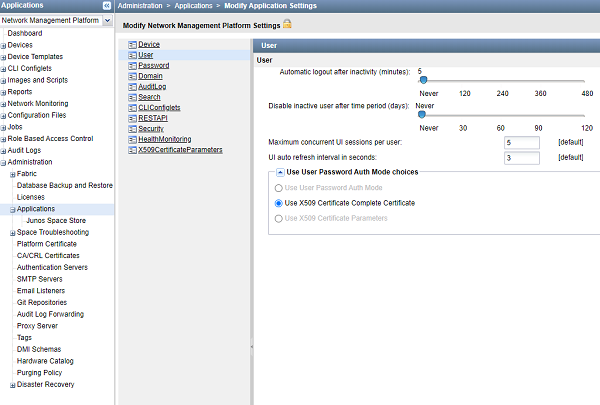Select Use X509 Certificate Complete Certificate option
This screenshot has width=600, height=405.
pos(278,203)
